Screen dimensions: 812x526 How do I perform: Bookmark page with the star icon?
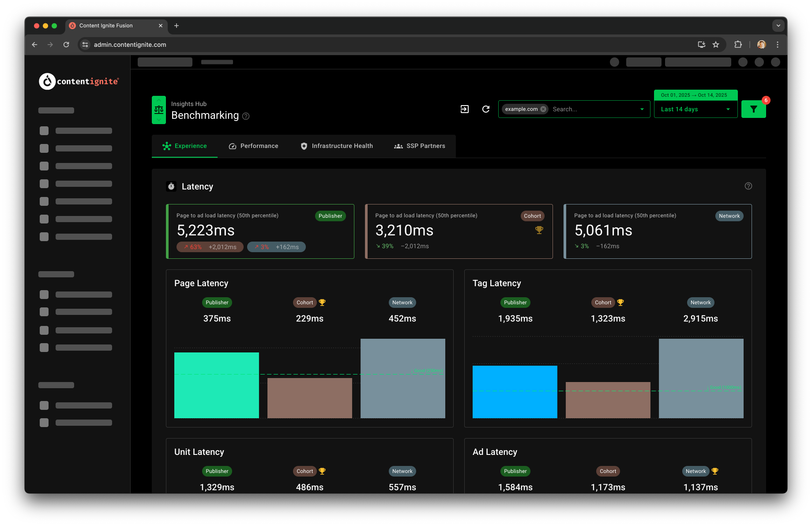coord(716,45)
